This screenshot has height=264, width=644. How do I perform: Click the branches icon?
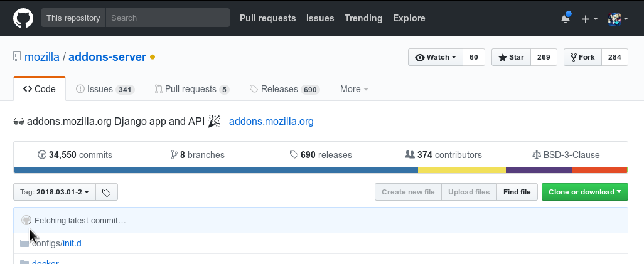[x=174, y=155]
